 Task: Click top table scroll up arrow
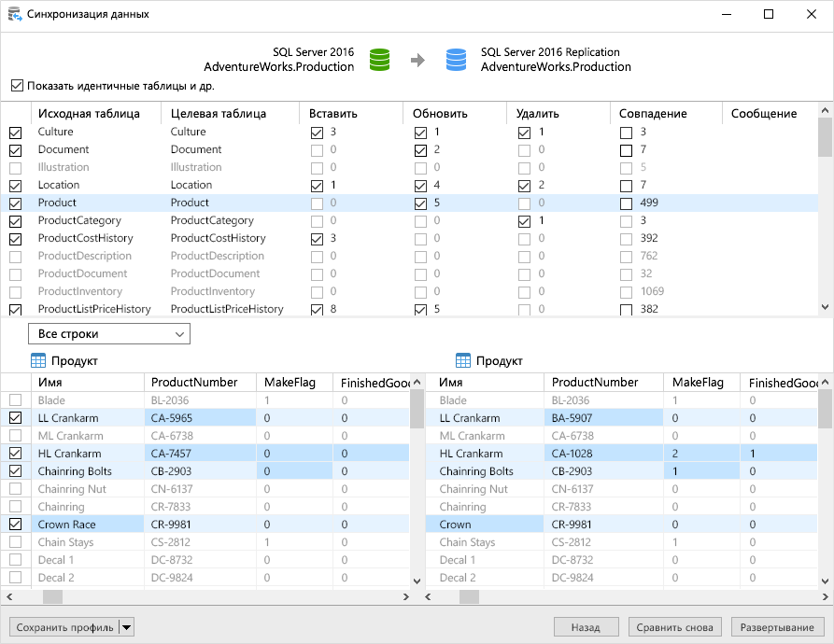tap(825, 110)
